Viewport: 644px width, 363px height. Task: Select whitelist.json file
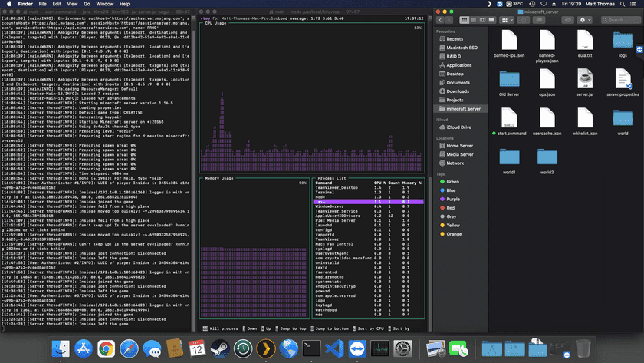585,121
